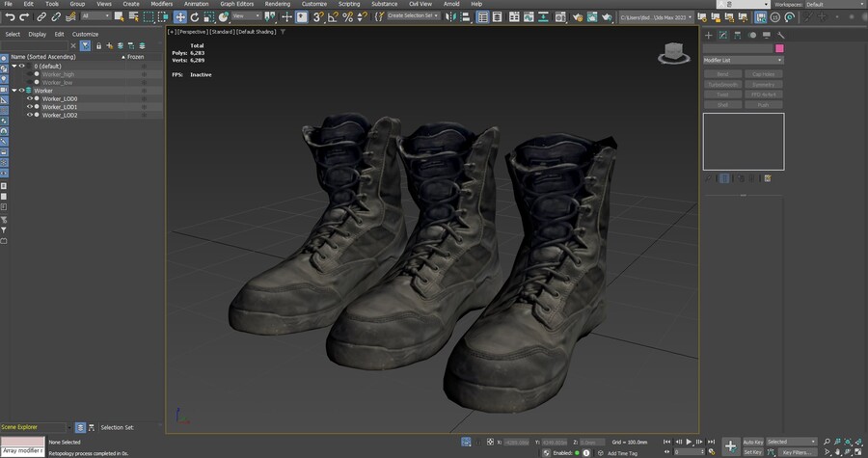Click the pink object color swatch

(779, 48)
